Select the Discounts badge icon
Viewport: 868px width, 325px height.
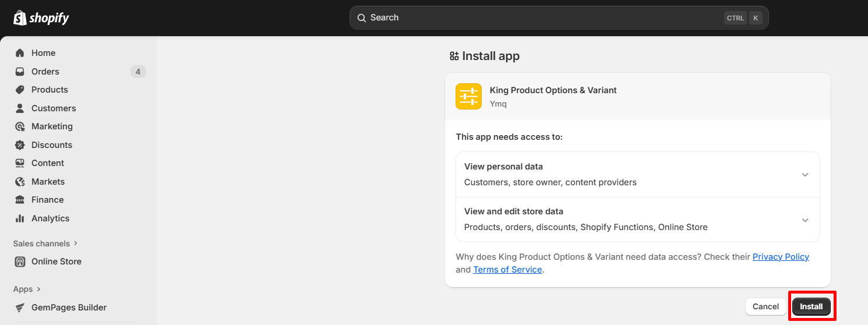point(20,145)
